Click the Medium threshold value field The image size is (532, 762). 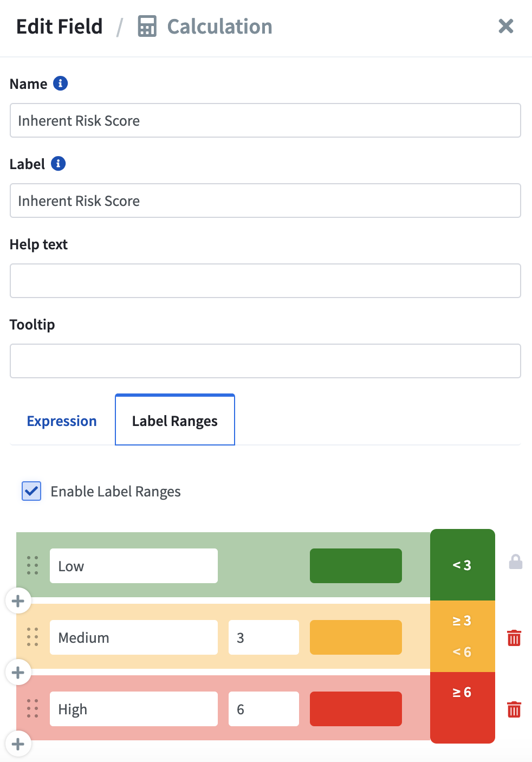pos(264,637)
